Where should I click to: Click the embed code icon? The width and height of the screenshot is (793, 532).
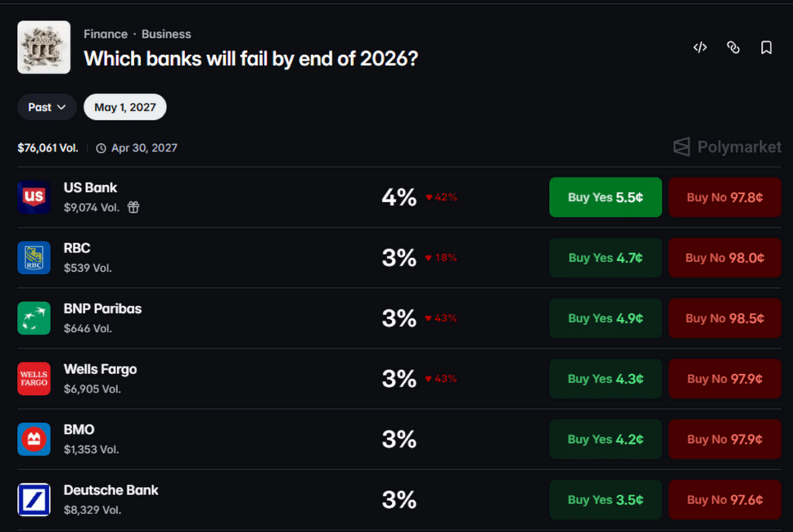700,47
